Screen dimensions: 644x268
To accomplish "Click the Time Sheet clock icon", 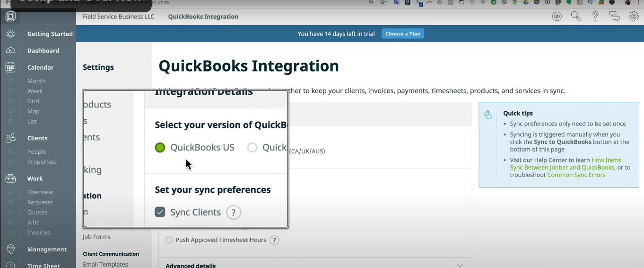I will point(10,265).
